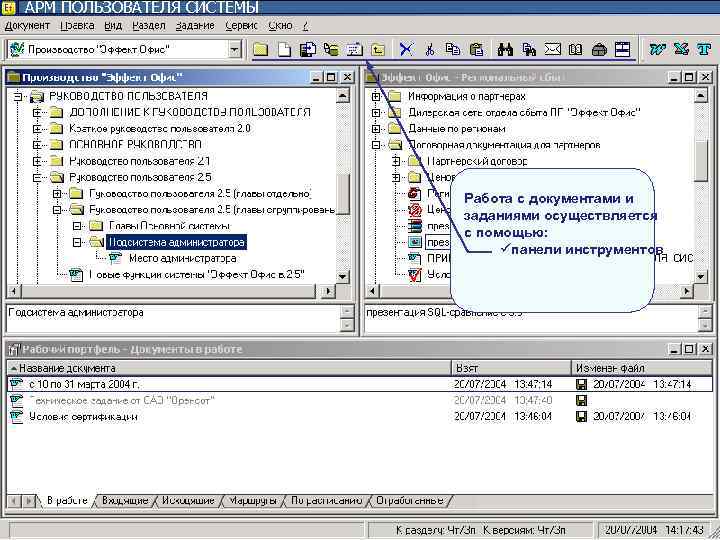This screenshot has height=540, width=720.
Task: Sort by 'Название документа' column header
Action: tap(229, 368)
